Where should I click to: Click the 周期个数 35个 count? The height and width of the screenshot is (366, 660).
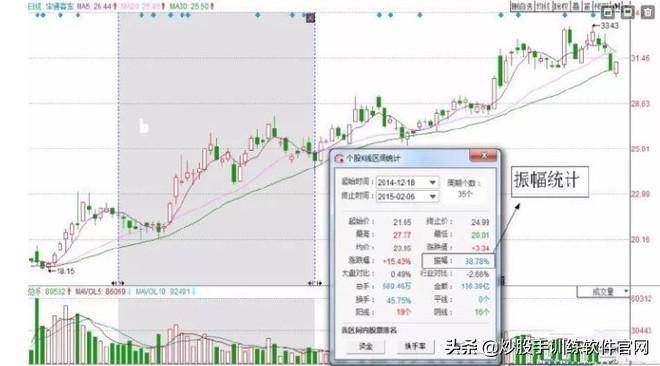[465, 194]
